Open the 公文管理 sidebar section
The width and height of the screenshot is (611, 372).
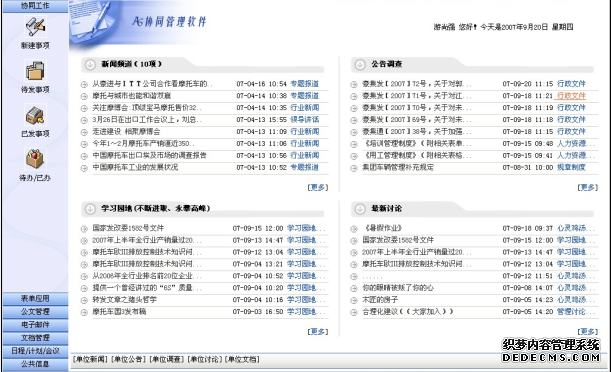pos(35,312)
